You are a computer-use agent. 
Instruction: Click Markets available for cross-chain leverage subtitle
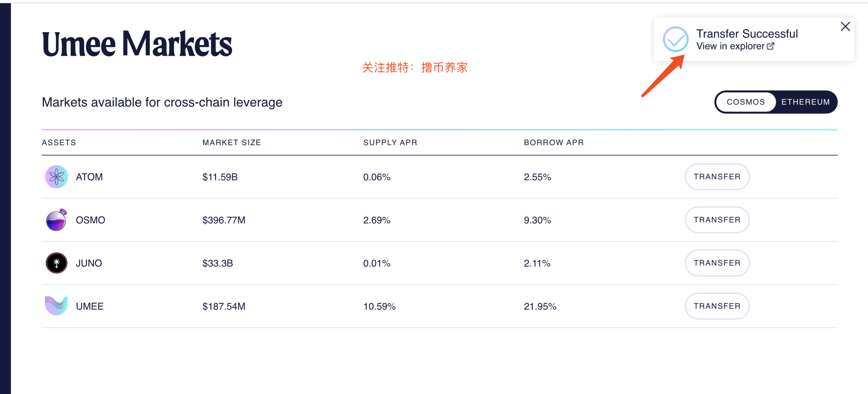[162, 103]
